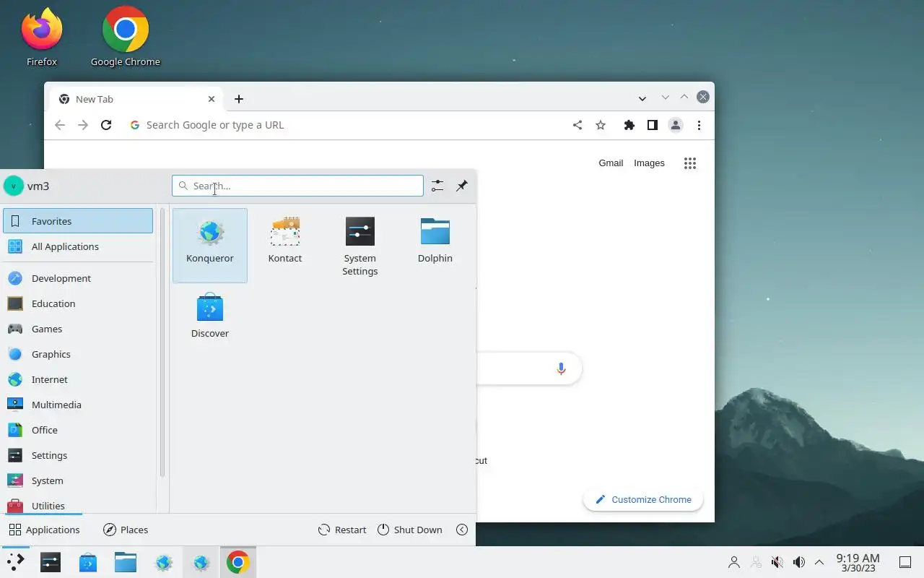Open Graphics category
The image size is (924, 578).
click(x=78, y=354)
